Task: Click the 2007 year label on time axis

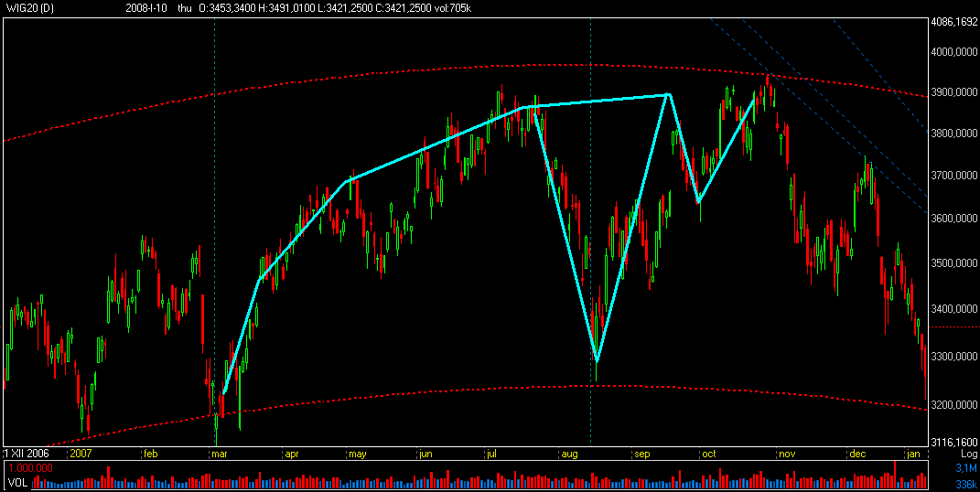Action: tap(82, 454)
